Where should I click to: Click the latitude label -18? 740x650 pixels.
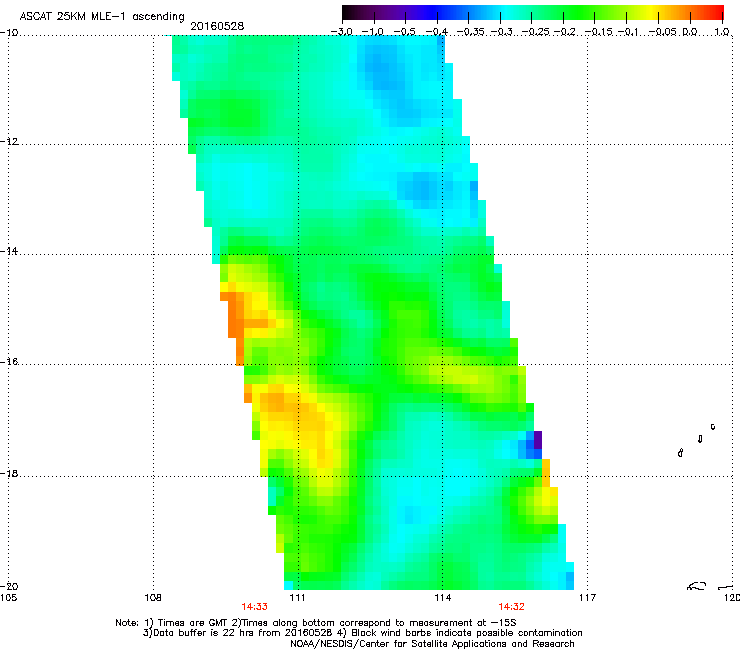click(x=9, y=473)
